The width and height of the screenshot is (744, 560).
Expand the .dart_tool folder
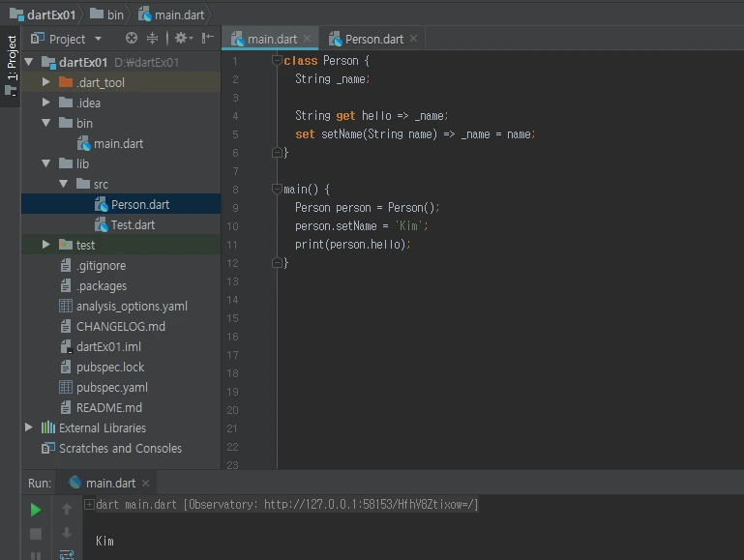coord(45,82)
